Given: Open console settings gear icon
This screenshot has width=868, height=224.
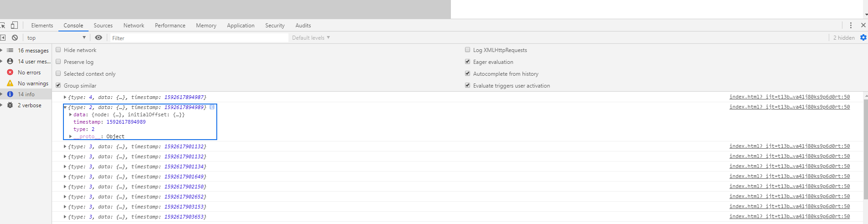Looking at the screenshot, I should [863, 38].
